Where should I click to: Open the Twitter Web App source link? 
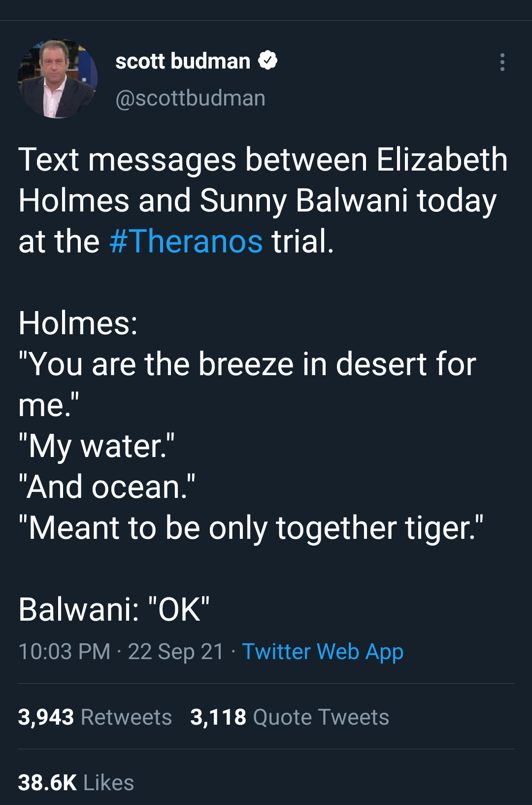[323, 652]
